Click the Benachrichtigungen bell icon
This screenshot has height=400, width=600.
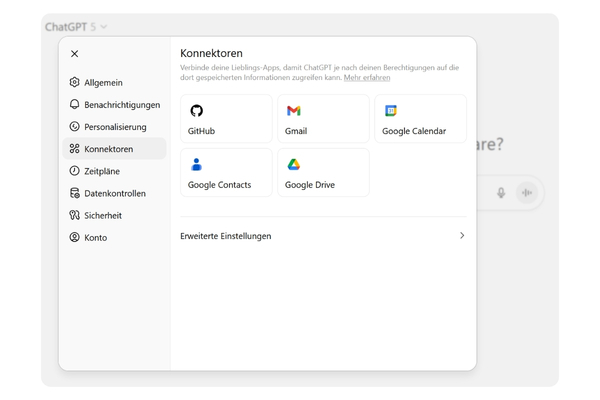point(74,104)
